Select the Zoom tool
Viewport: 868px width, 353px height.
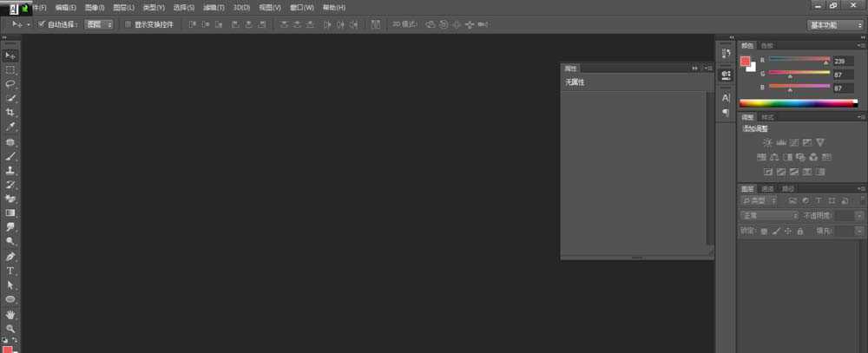pyautogui.click(x=10, y=329)
